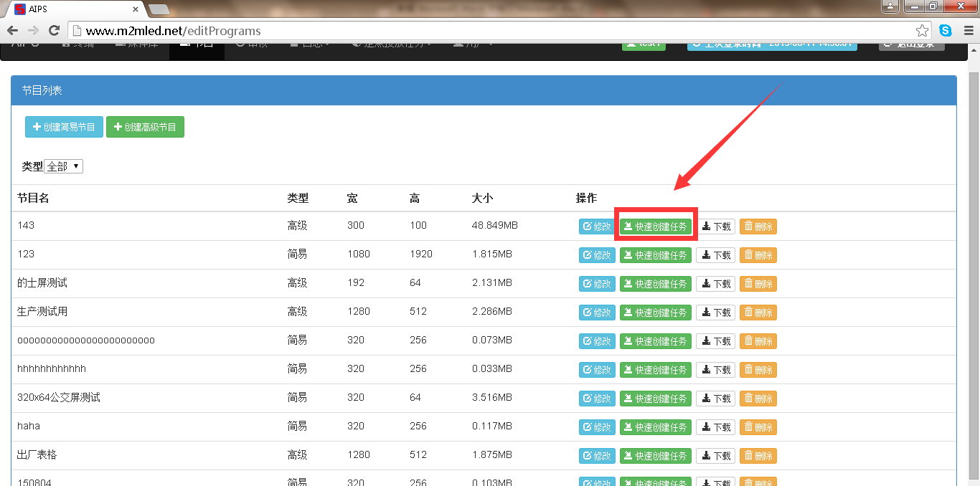Viewport: 980px width, 486px height.
Task: Click 下载 for program 123
Action: click(715, 255)
